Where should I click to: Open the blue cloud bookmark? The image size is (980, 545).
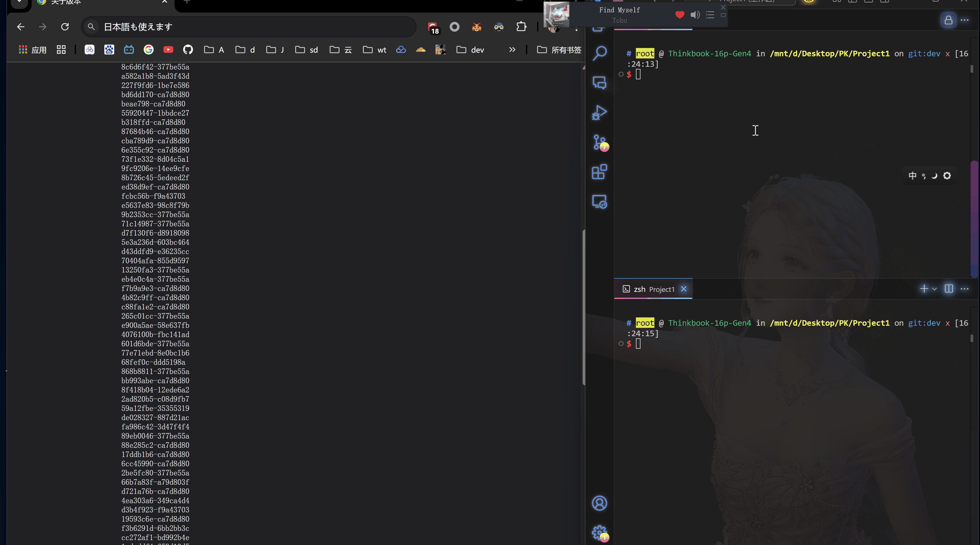point(401,50)
